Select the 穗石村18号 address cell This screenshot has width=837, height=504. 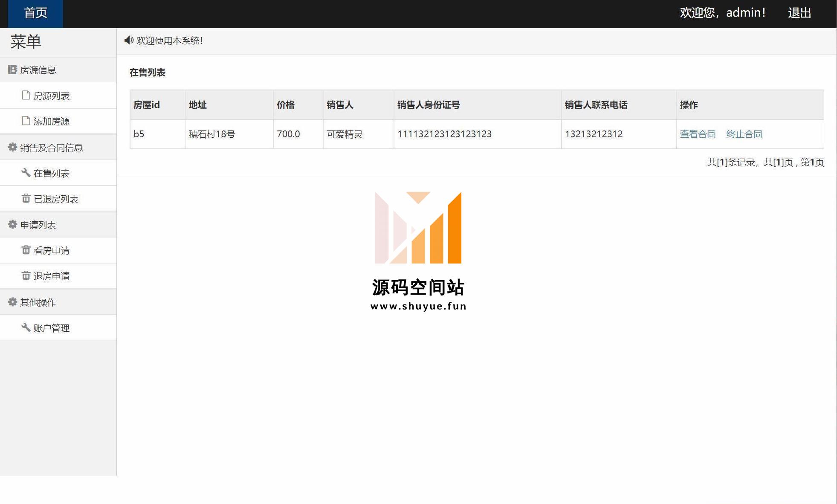click(x=229, y=134)
